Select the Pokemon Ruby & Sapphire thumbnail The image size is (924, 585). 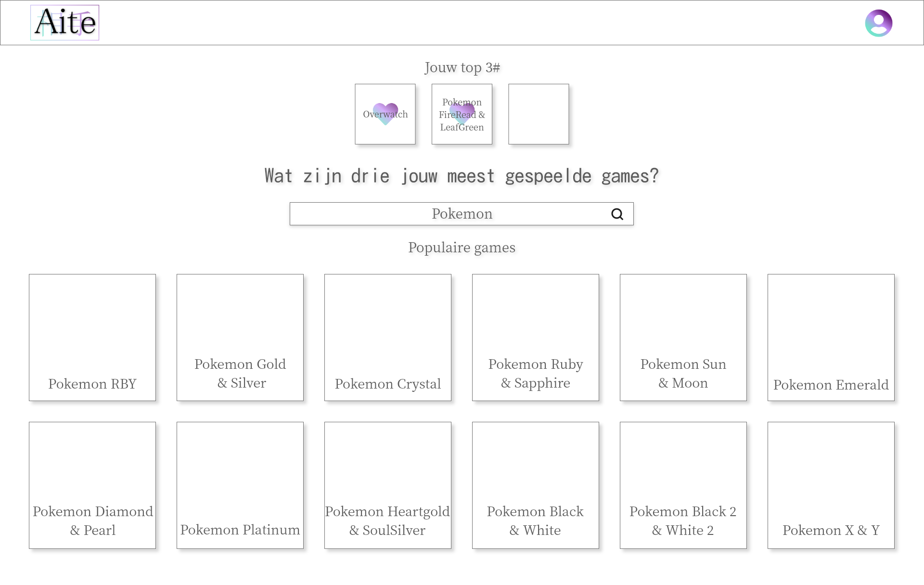coord(535,338)
